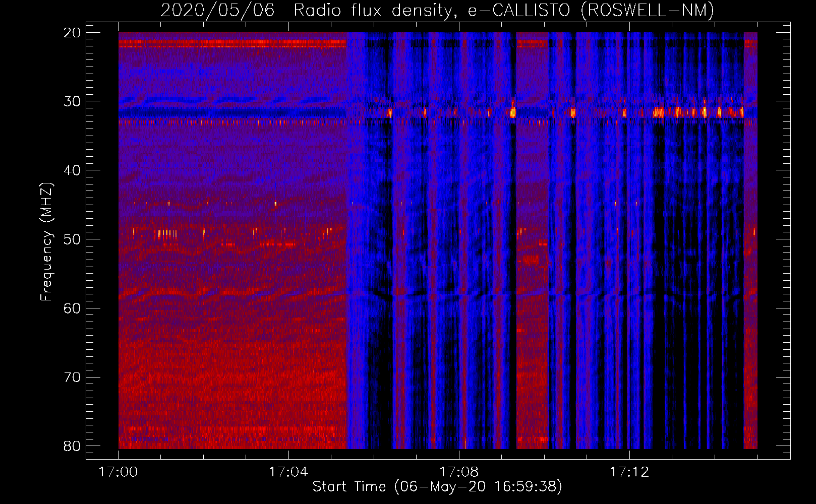816x504 pixels.
Task: Click the 20 MHz frequency tick label
Action: click(x=73, y=33)
